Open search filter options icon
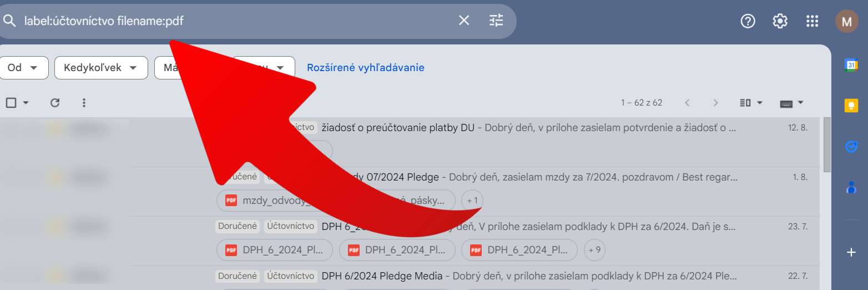868x290 pixels. point(496,21)
